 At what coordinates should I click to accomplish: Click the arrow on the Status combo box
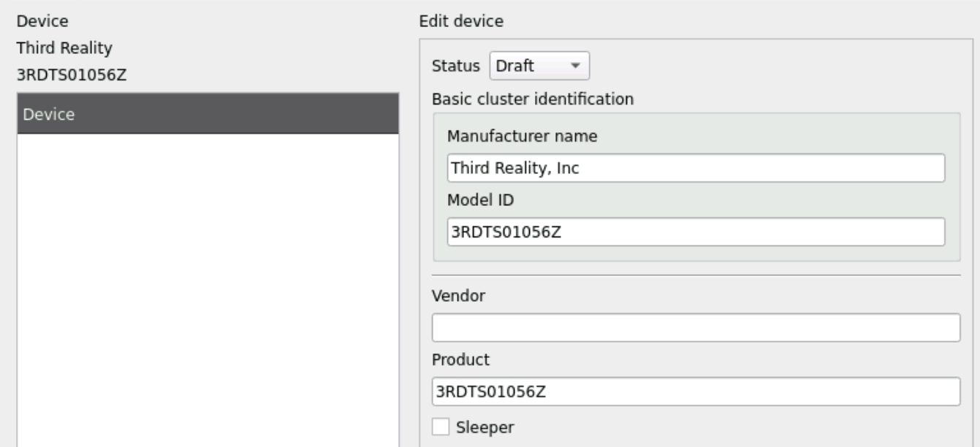tap(575, 66)
